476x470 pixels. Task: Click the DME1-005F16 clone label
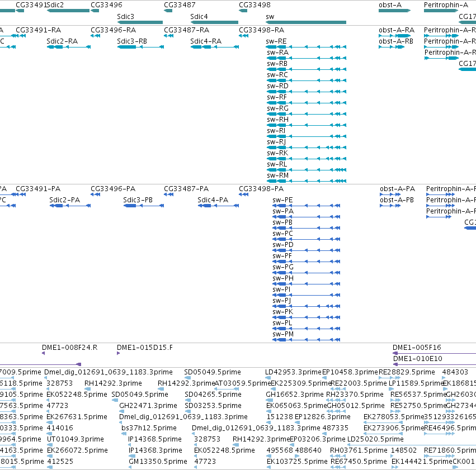coord(417,348)
